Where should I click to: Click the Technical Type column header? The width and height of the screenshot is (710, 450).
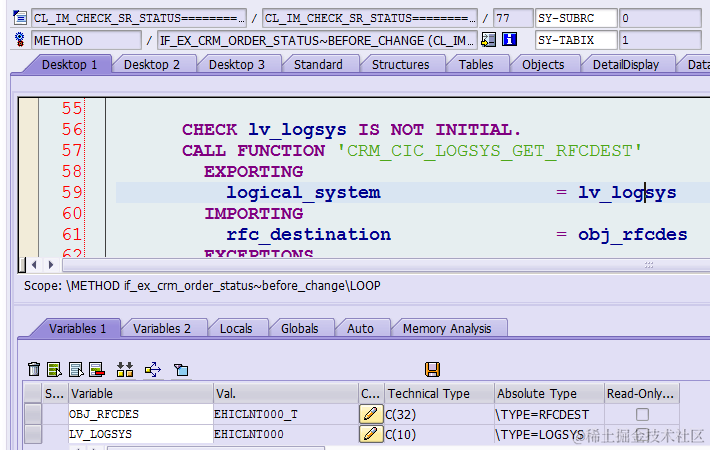click(x=439, y=393)
